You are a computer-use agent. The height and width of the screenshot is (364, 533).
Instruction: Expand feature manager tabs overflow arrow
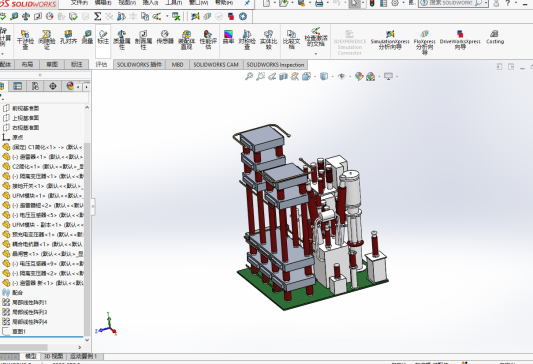(86, 87)
